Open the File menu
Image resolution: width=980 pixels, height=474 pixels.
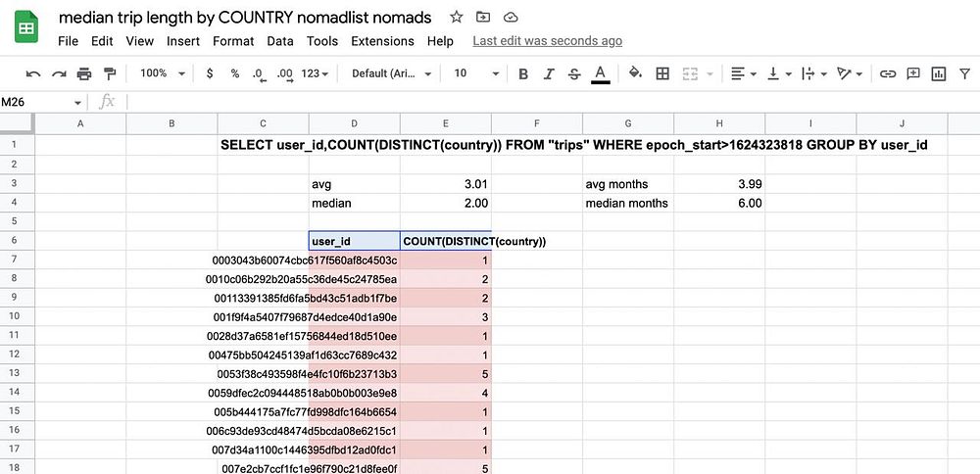69,41
